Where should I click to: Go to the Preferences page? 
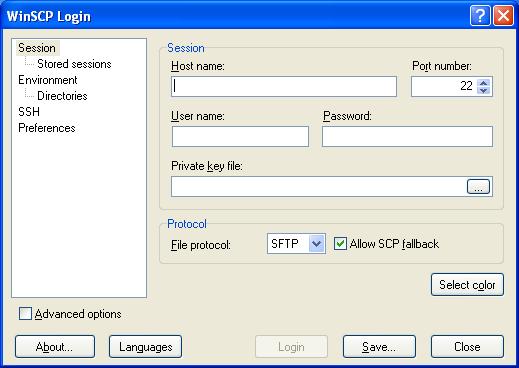[x=47, y=128]
